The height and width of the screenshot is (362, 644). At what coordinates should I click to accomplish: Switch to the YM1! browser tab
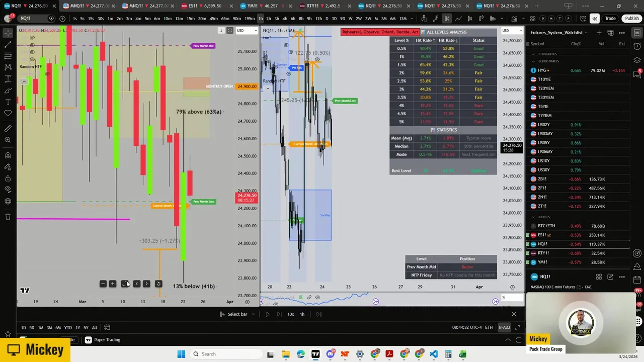click(266, 6)
